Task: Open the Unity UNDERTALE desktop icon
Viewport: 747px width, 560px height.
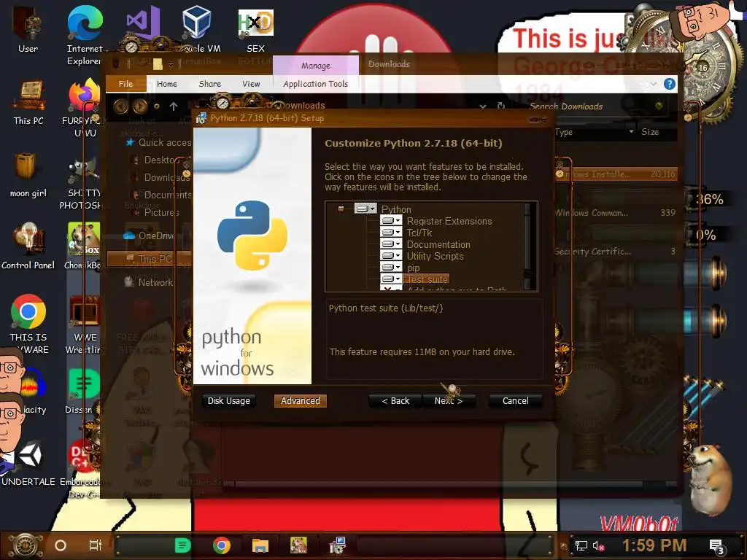Action: point(29,463)
